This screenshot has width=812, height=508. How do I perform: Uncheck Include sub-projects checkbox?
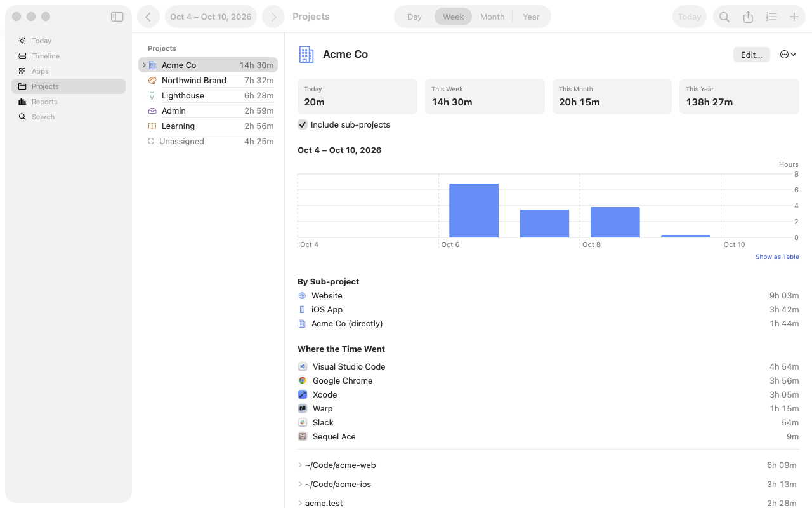[x=303, y=124]
